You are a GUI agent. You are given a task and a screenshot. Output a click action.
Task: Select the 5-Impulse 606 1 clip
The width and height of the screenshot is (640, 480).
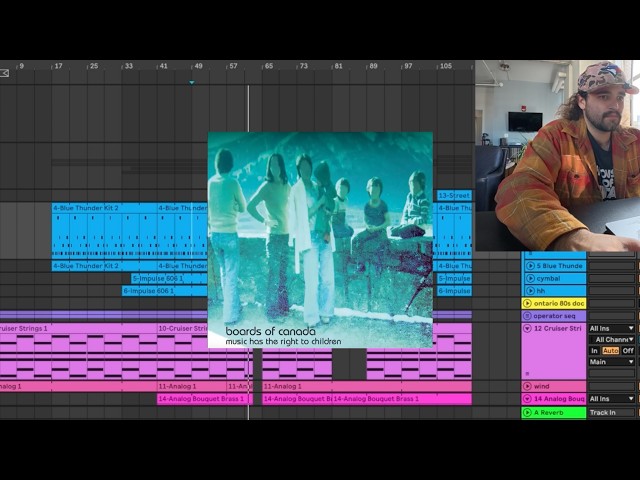(x=169, y=279)
